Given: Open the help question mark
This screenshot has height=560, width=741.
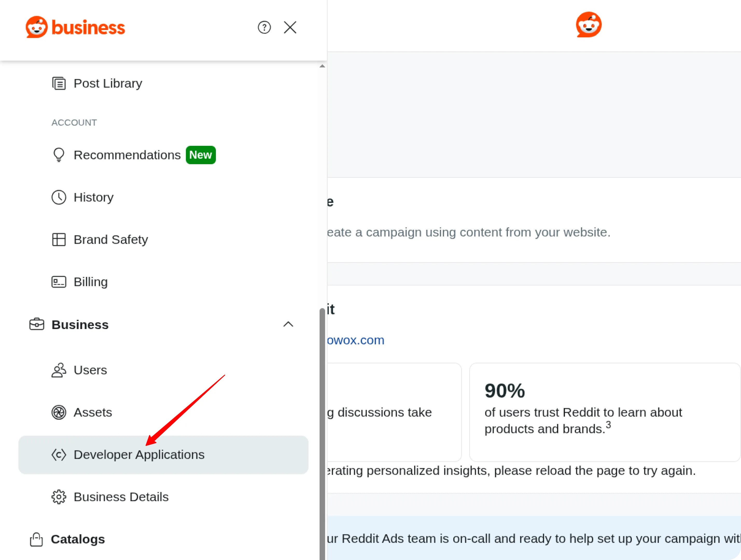Looking at the screenshot, I should [x=264, y=27].
